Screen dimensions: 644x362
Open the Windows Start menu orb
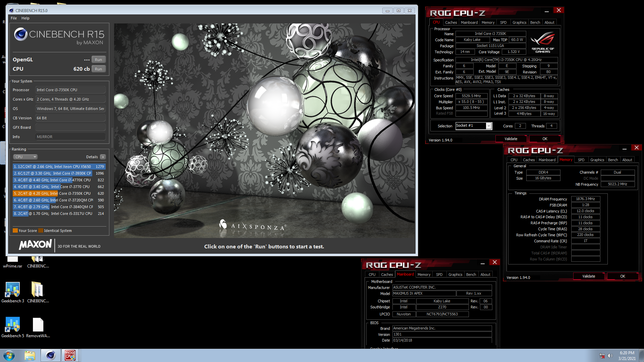tap(9, 355)
